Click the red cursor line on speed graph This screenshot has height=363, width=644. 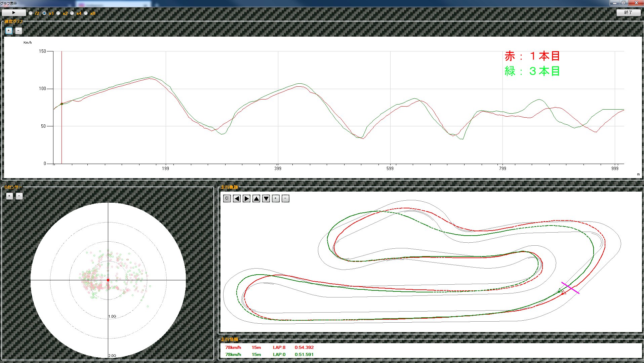tap(62, 134)
